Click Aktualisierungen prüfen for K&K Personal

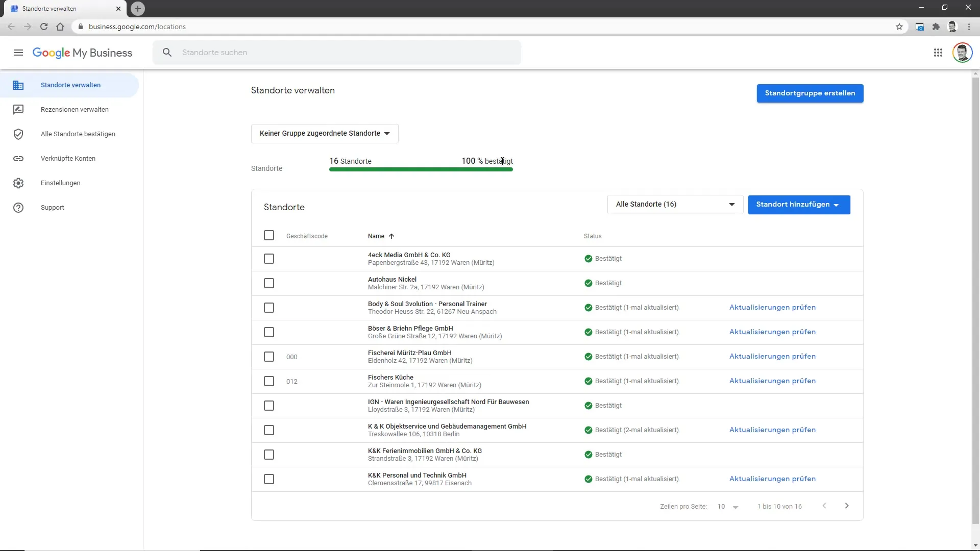coord(772,479)
